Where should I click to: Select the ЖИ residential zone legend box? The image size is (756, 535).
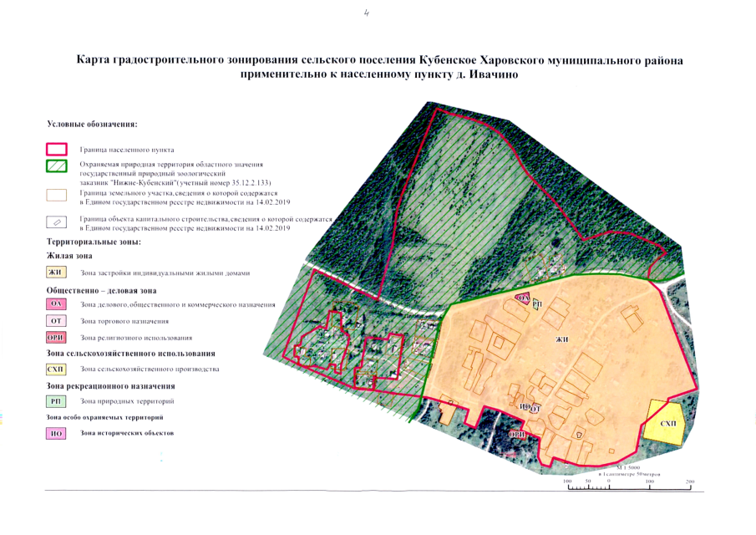(56, 273)
